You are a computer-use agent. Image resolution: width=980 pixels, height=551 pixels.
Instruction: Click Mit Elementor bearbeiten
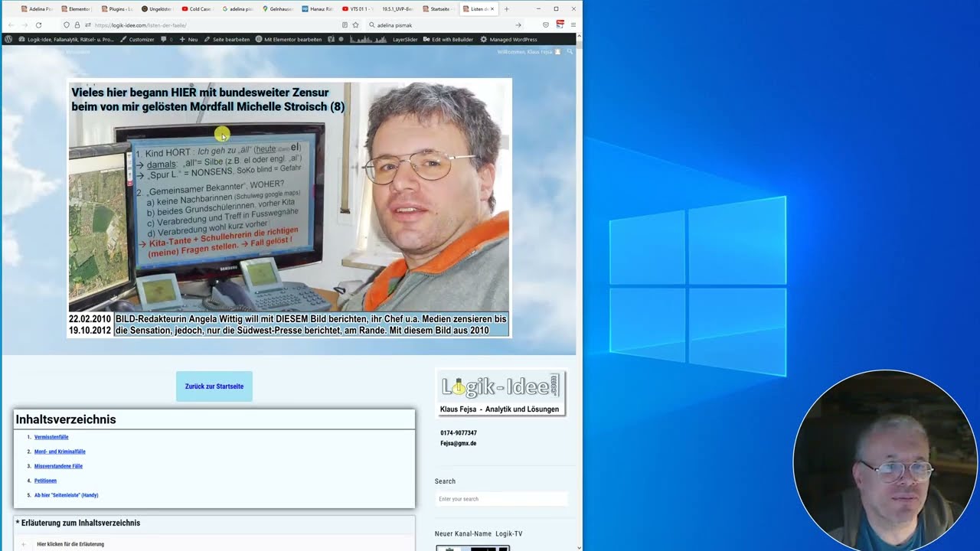(x=289, y=39)
